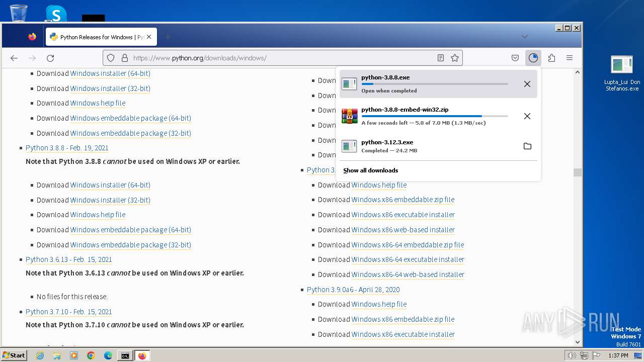
Task: Download Windows help file at page top
Action: [x=98, y=103]
